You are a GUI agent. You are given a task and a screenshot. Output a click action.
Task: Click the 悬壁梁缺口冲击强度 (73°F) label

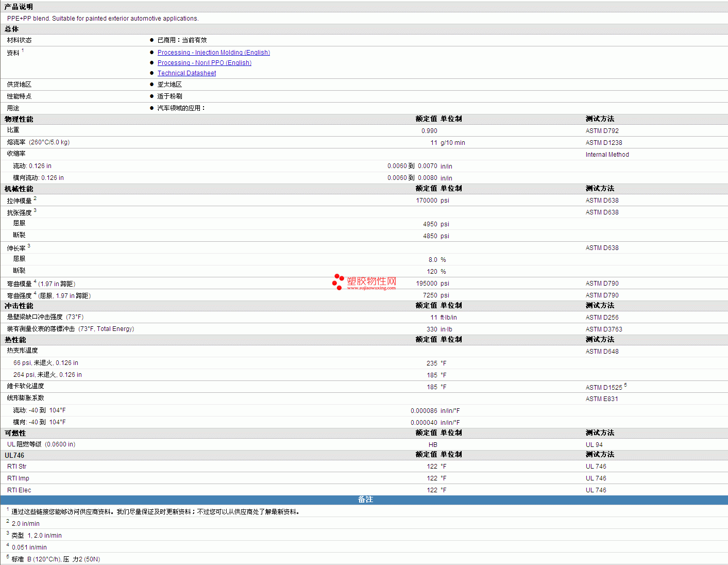(45, 317)
